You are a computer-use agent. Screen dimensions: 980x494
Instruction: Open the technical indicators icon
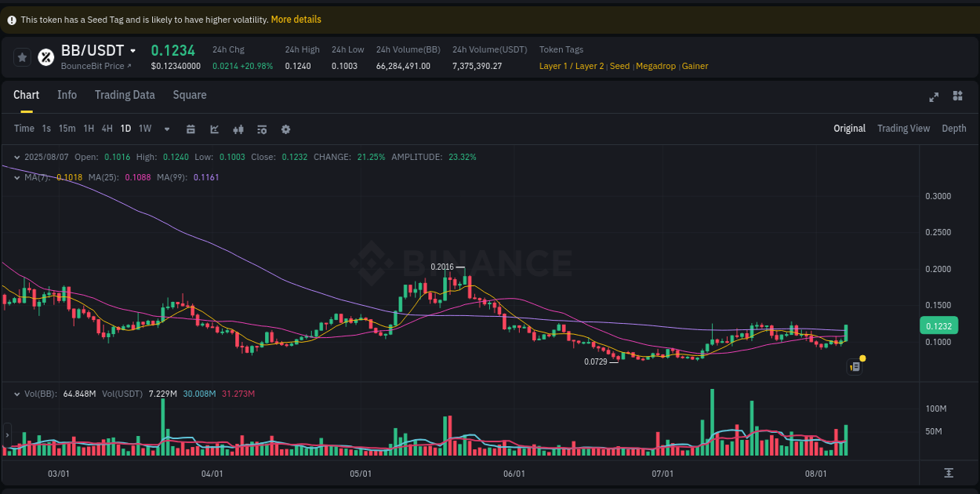(x=238, y=128)
